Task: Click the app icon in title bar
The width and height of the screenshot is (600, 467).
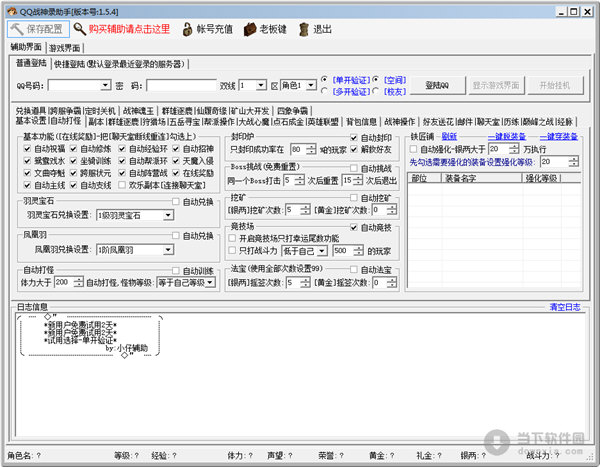Action: click(x=12, y=11)
